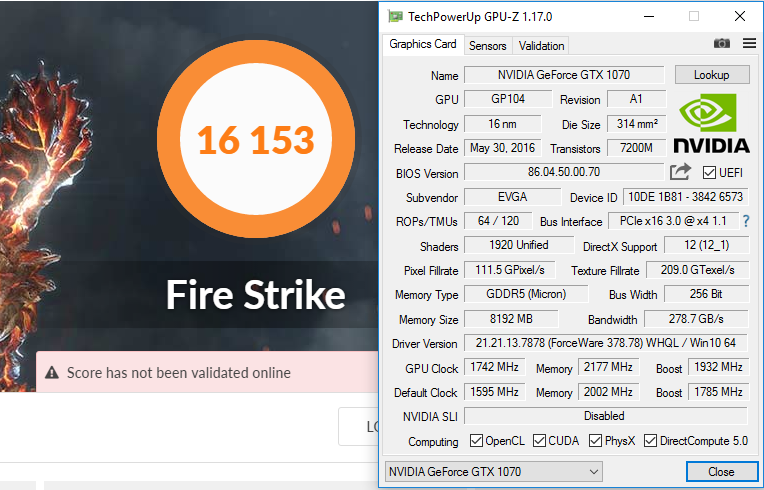Click the Name field NVIDIA GeForce GTX 1070
The height and width of the screenshot is (490, 764).
click(x=564, y=75)
